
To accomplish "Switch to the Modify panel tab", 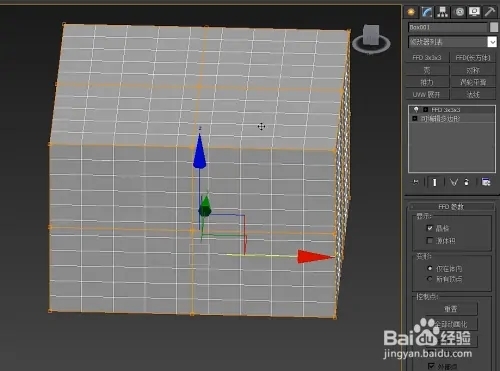I will tap(427, 12).
